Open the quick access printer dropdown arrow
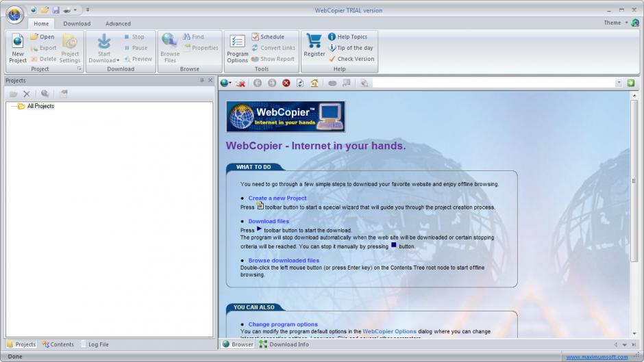This screenshot has height=362, width=644. pos(75,10)
